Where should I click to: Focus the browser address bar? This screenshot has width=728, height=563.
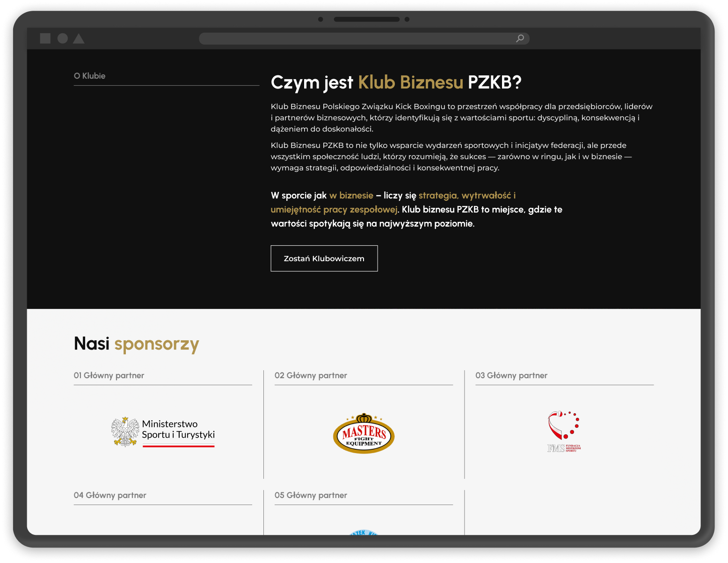click(x=364, y=38)
